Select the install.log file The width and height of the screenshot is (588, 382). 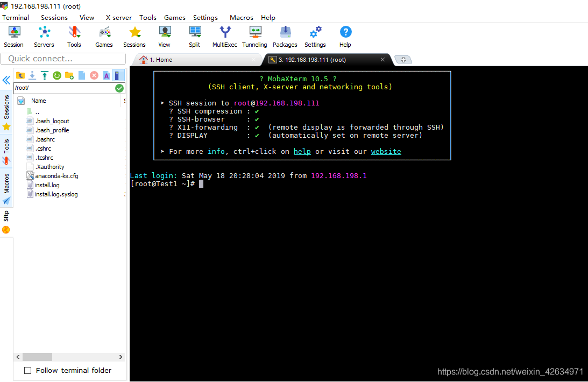click(43, 185)
